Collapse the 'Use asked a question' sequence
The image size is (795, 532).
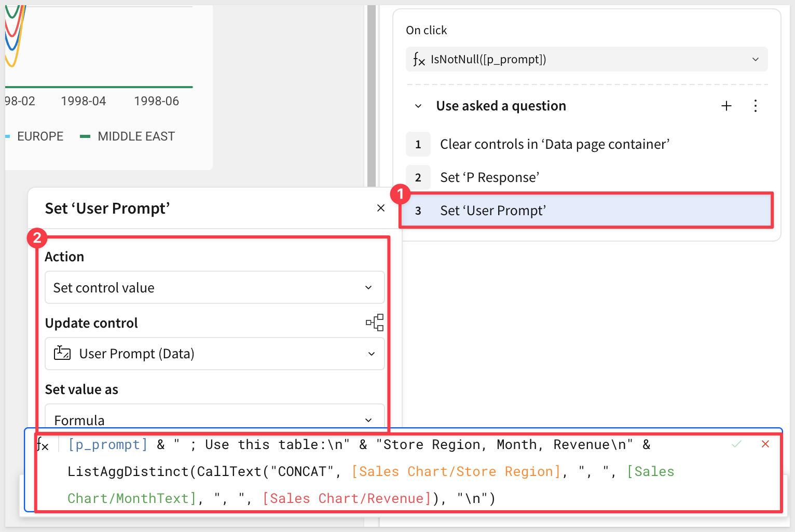(x=418, y=106)
